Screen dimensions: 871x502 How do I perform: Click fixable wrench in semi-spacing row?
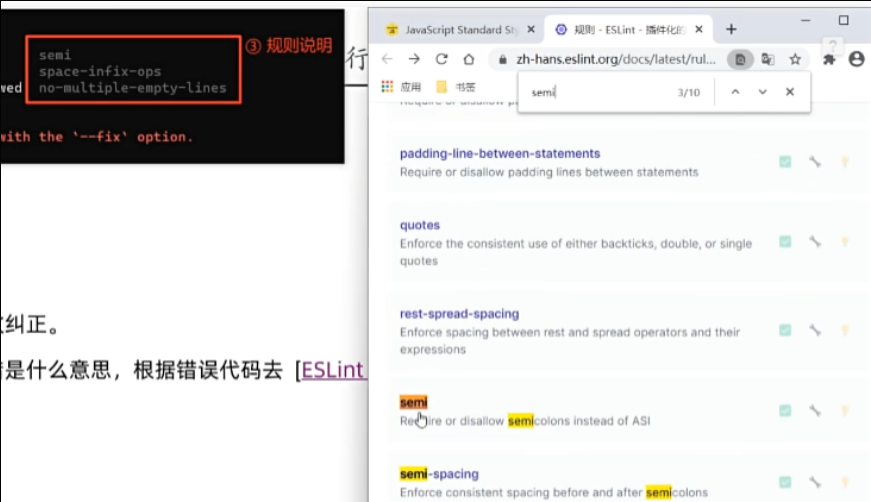[x=815, y=482]
